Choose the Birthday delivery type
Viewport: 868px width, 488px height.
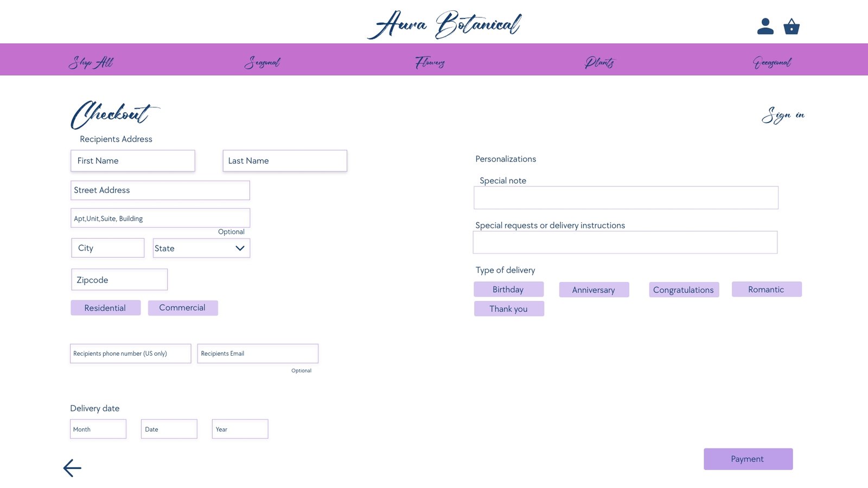click(x=508, y=290)
